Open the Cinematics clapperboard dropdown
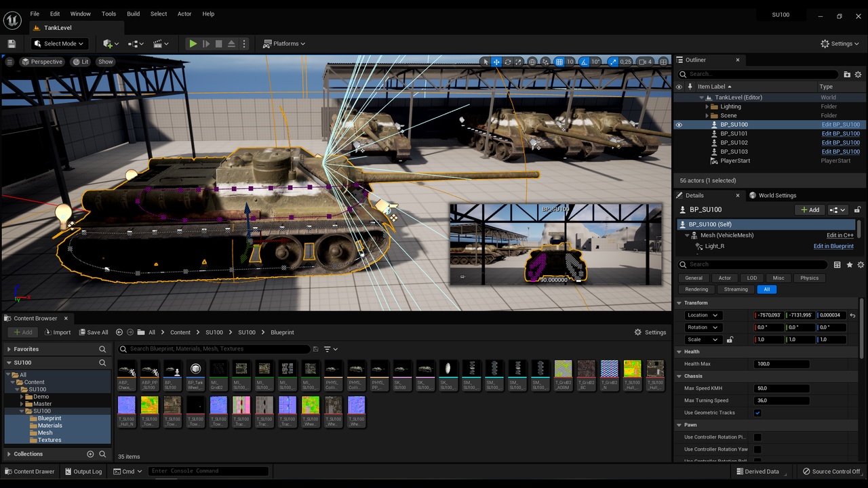868x488 pixels. point(161,43)
